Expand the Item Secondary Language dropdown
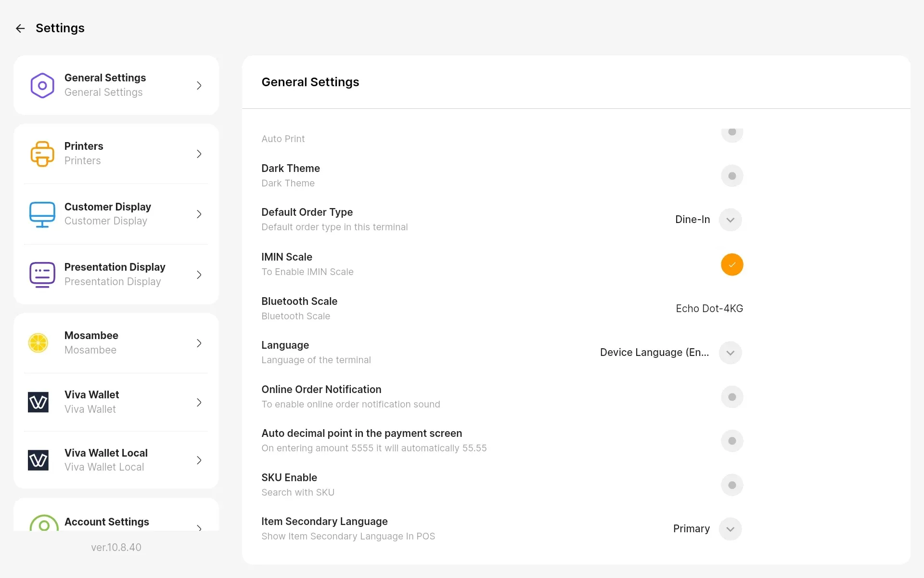The width and height of the screenshot is (924, 578). click(x=730, y=529)
